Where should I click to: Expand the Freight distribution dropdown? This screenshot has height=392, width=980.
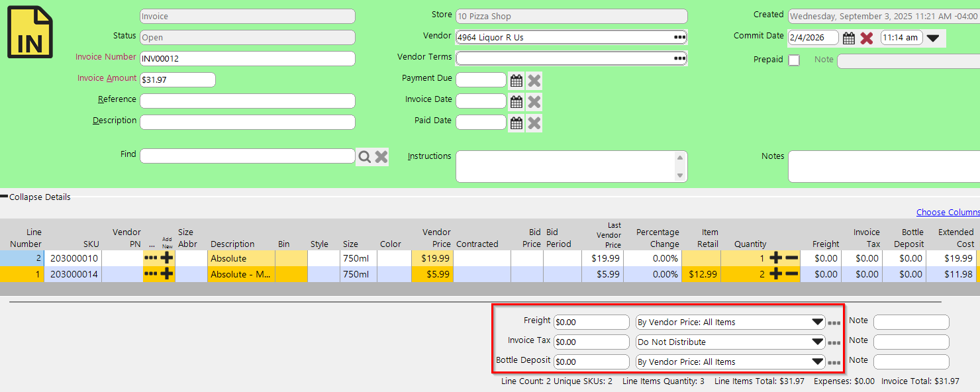pos(817,322)
